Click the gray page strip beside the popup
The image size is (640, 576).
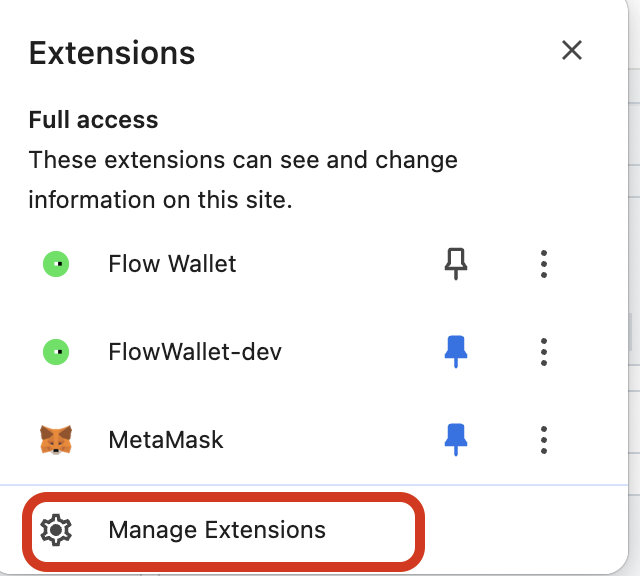(x=634, y=300)
